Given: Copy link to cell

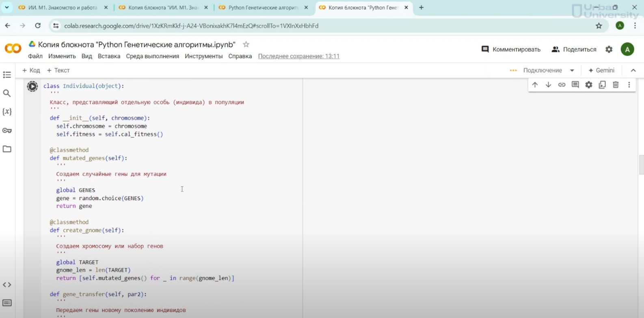Looking at the screenshot, I should [562, 85].
